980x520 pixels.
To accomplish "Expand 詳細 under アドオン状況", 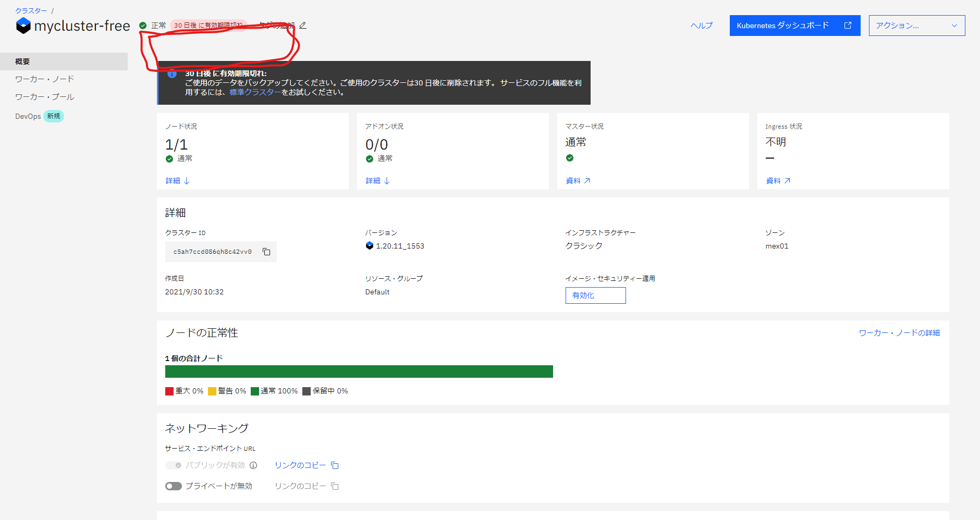I will pos(378,181).
